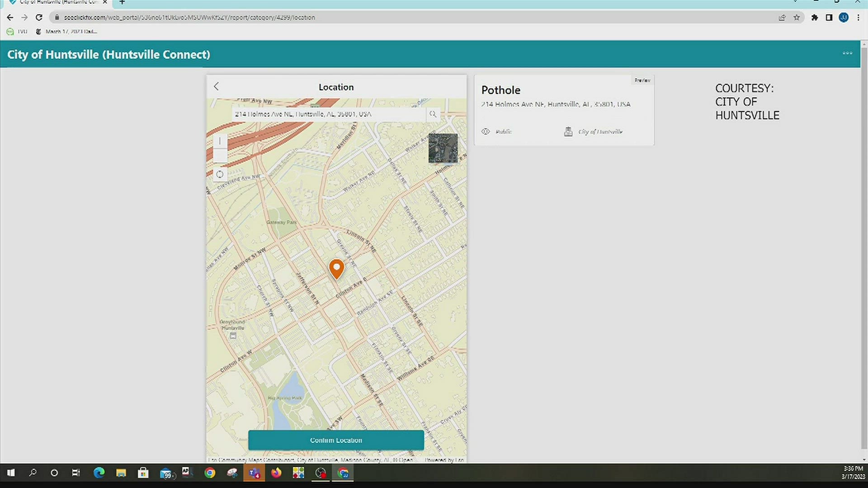Click the Big Spring Park label on the map
Image resolution: width=868 pixels, height=488 pixels.
[285, 398]
